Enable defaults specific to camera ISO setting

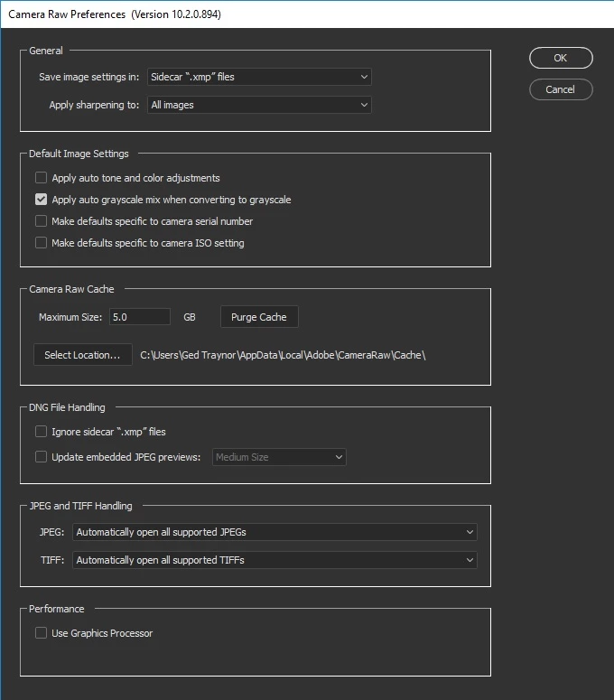41,243
